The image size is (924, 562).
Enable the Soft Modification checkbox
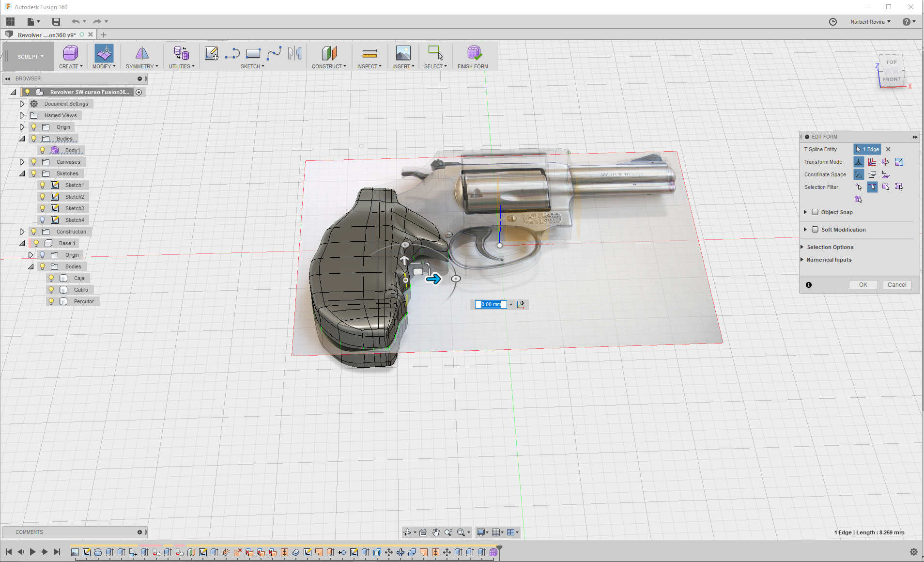point(815,230)
